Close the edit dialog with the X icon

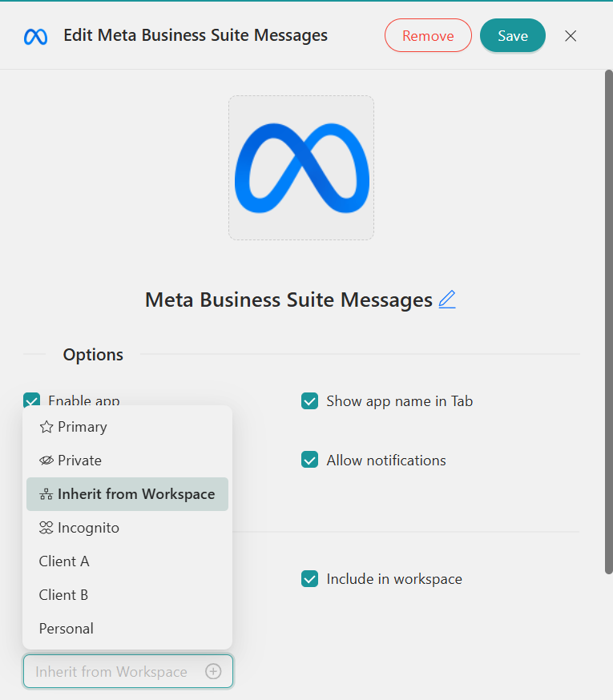571,36
